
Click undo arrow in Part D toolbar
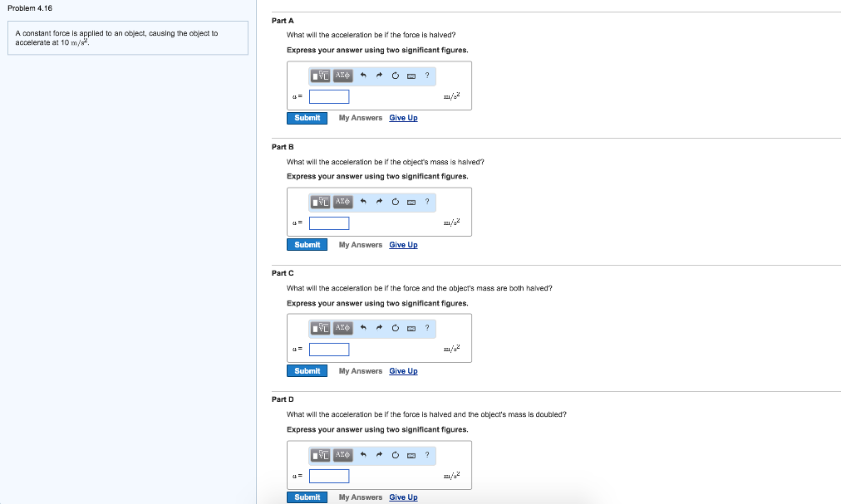363,455
